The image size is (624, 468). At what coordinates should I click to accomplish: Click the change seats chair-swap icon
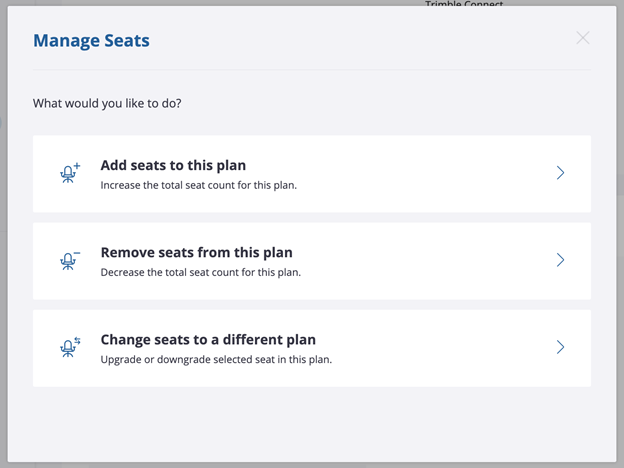click(x=70, y=347)
